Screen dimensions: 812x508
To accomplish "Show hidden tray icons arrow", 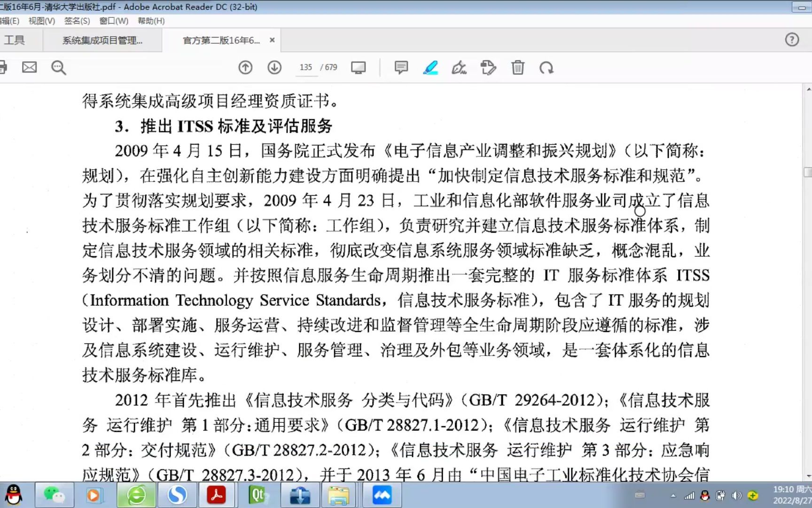I will pyautogui.click(x=673, y=495).
